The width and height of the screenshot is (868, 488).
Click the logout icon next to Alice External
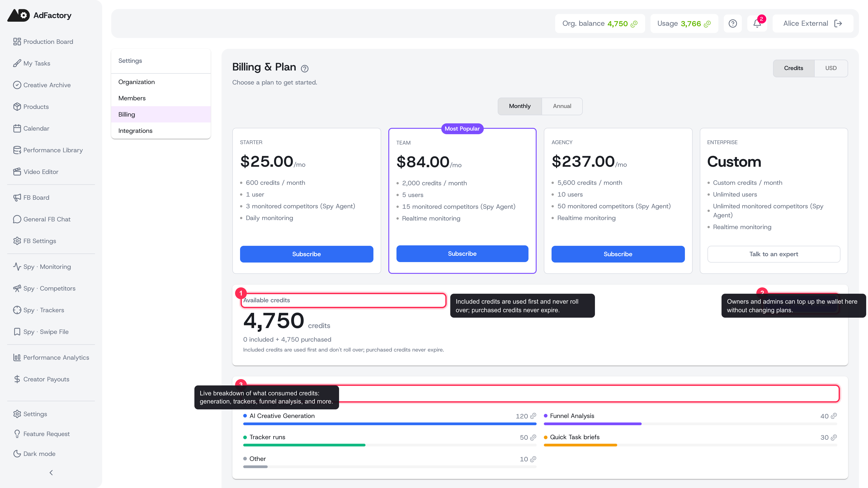point(838,23)
